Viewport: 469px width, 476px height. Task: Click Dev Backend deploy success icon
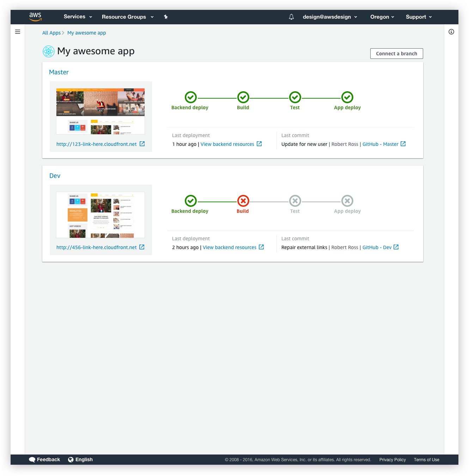pos(191,201)
